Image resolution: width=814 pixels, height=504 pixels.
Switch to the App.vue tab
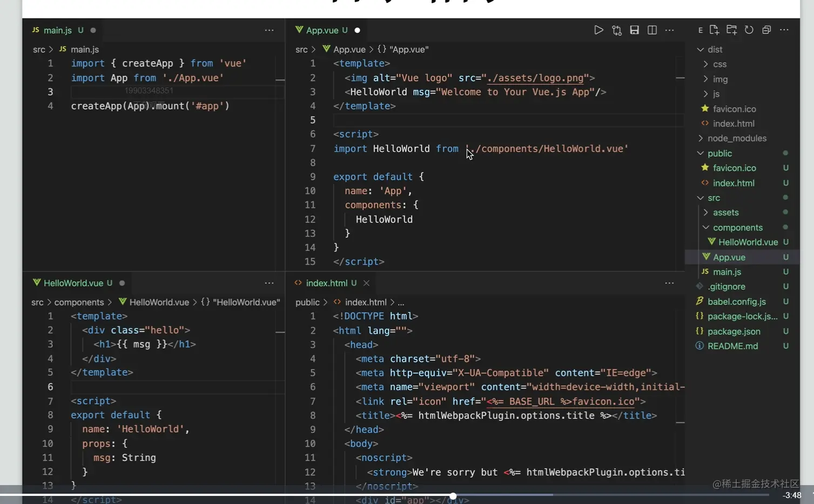click(322, 30)
